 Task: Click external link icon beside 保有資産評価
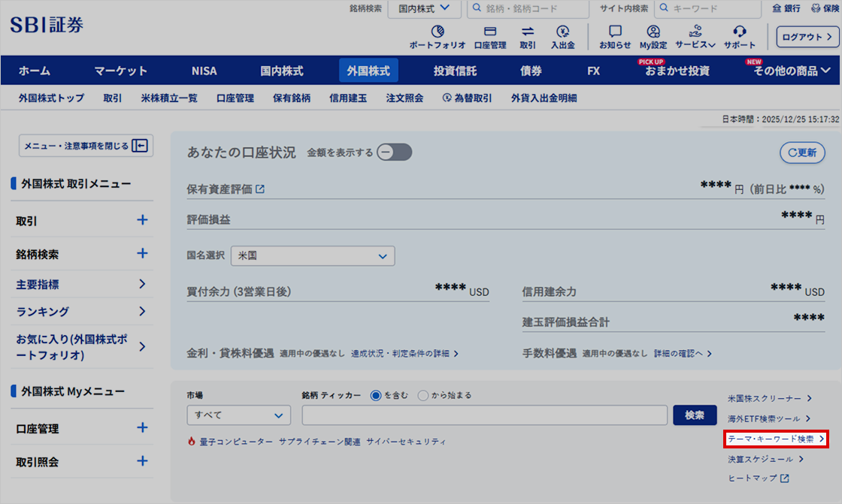tap(260, 189)
